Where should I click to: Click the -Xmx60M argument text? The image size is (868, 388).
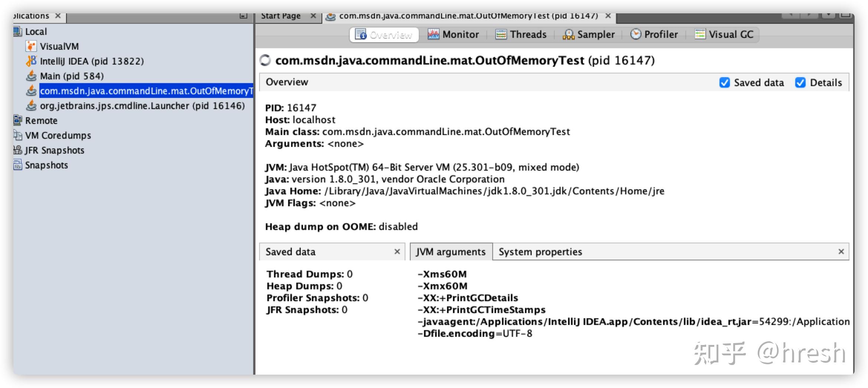coord(443,286)
